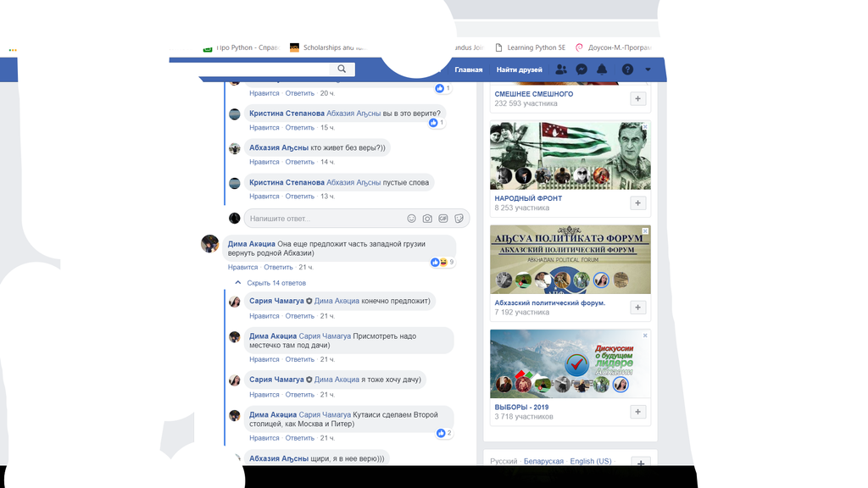Open Найти друзей in the navigation bar
Image resolution: width=868 pixels, height=488 pixels.
(518, 69)
